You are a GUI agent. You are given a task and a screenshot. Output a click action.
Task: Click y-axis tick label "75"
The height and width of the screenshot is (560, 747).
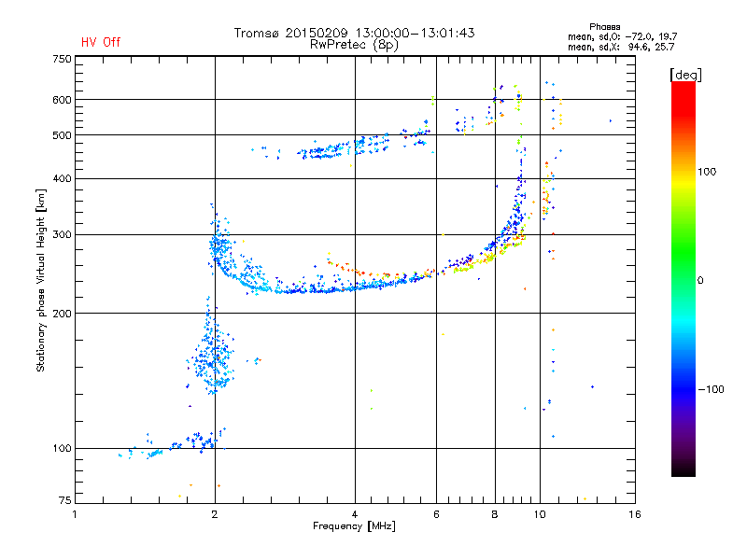(x=65, y=500)
